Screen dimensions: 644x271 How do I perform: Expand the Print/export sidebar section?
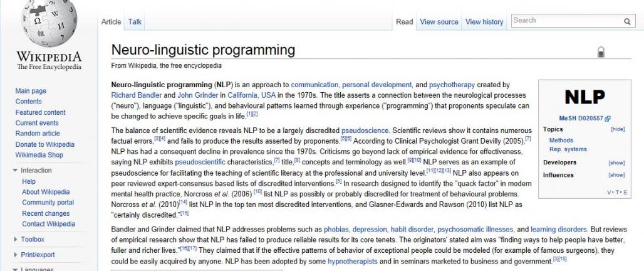16,255
